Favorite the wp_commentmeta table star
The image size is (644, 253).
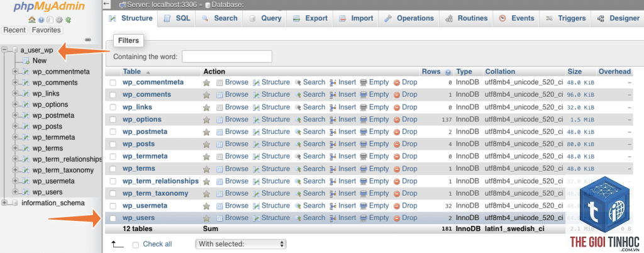click(x=206, y=82)
